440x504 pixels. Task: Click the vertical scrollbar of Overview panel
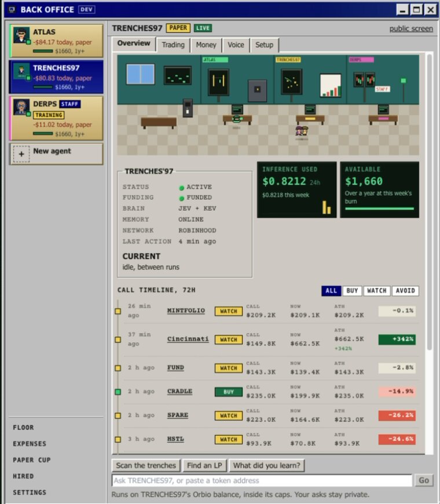pyautogui.click(x=430, y=203)
